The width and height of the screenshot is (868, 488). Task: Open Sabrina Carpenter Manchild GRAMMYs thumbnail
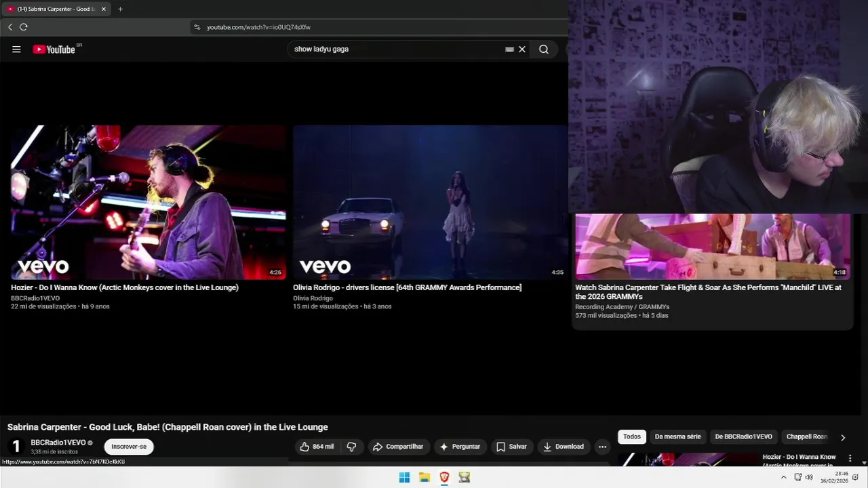712,246
